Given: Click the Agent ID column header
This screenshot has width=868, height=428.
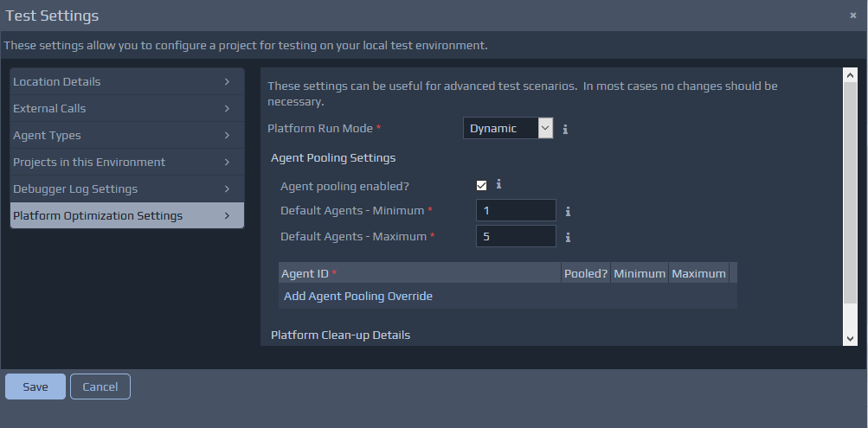Looking at the screenshot, I should tap(420, 274).
